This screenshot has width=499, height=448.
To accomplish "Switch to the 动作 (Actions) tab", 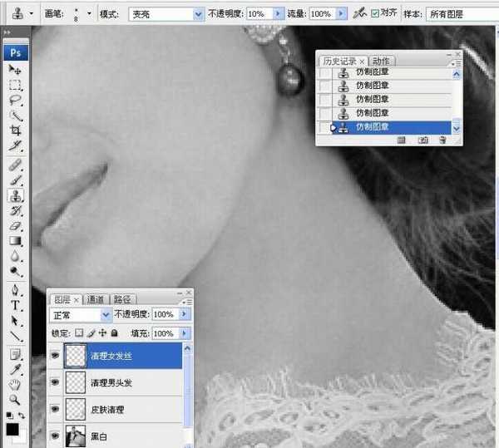I will click(381, 62).
